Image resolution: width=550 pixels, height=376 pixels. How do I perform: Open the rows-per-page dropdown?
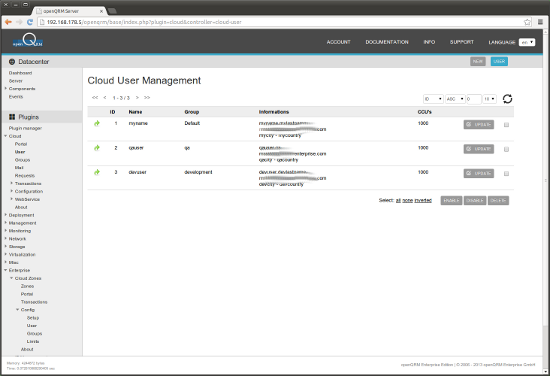tap(490, 99)
